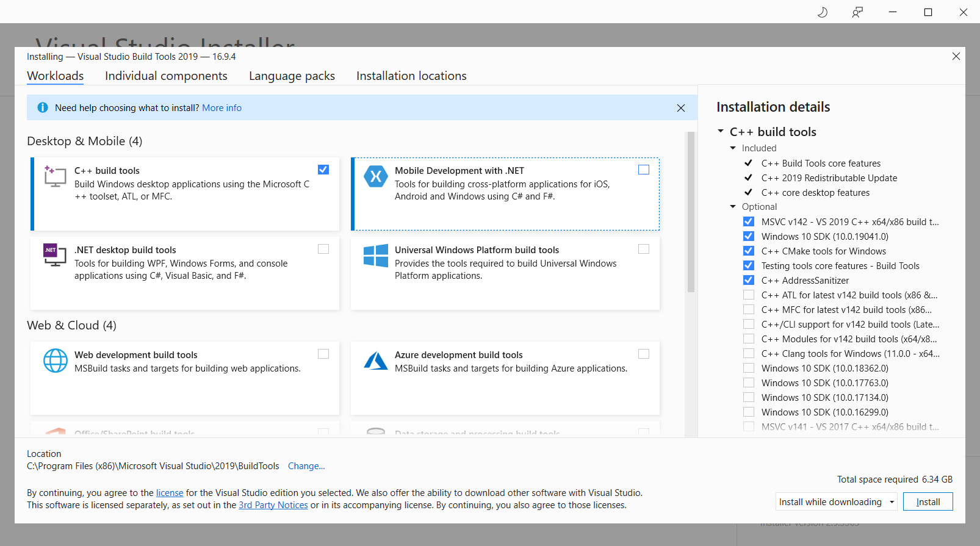
Task: Check .NET desktop build tools workload
Action: coord(323,249)
